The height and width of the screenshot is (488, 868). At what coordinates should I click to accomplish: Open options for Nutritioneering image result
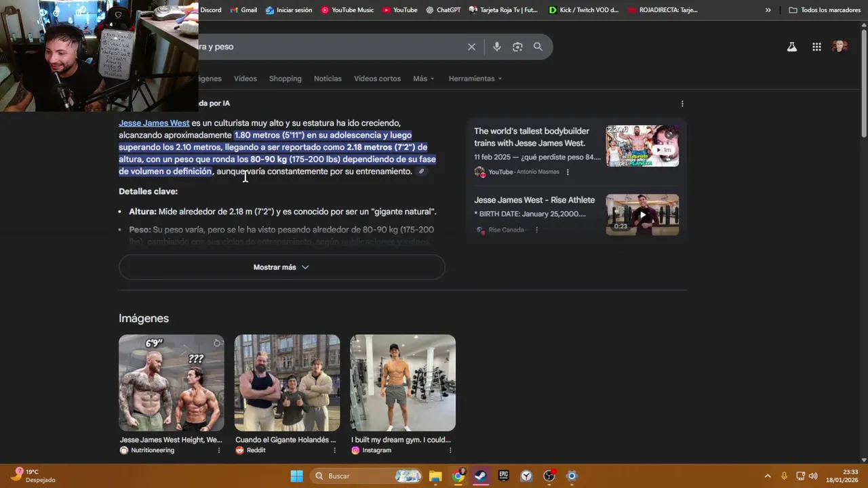point(218,451)
